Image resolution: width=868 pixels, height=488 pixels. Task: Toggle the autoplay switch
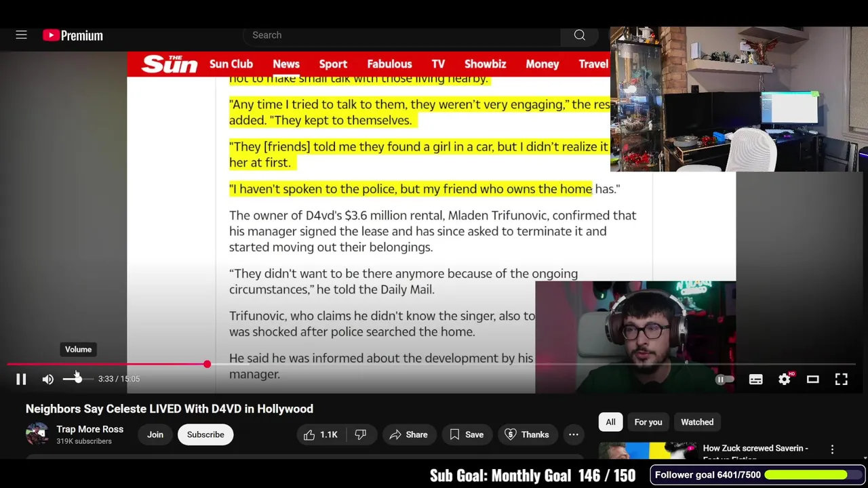[x=725, y=380]
